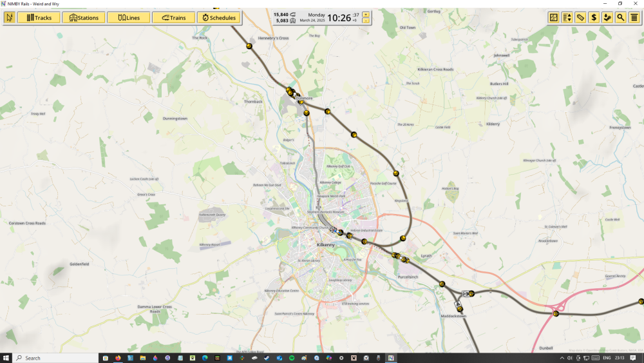Open the magnifying glass search tool
This screenshot has width=644, height=363.
pyautogui.click(x=621, y=17)
